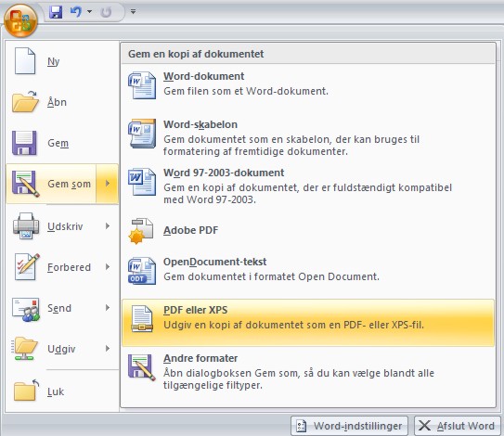Expand the Send submenu arrow
504x436 pixels.
click(108, 307)
